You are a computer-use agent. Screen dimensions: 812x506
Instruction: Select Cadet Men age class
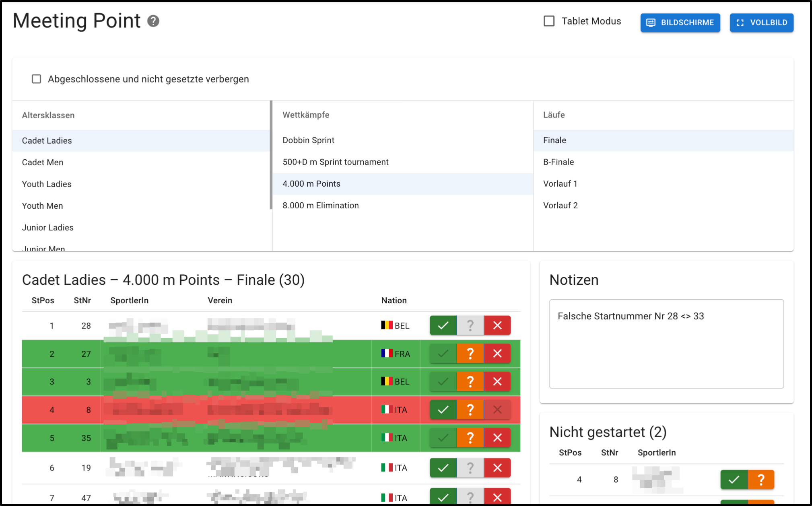click(x=142, y=162)
